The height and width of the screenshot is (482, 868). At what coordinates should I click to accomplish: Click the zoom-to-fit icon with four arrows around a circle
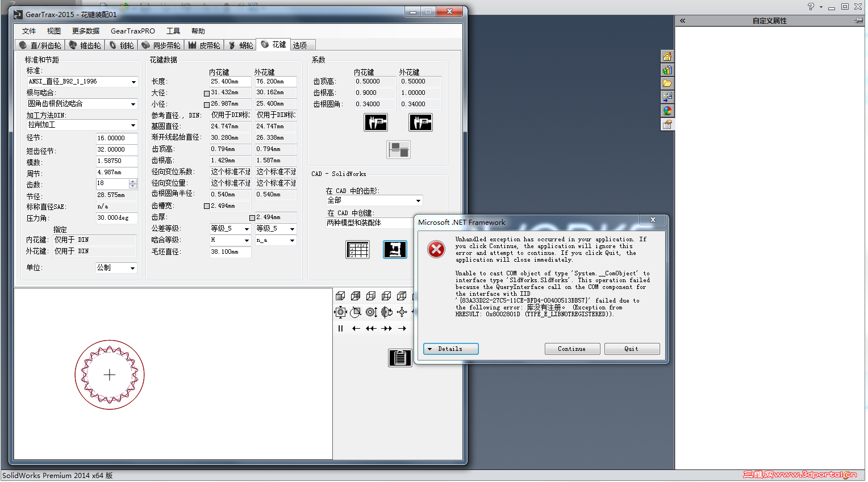point(340,312)
